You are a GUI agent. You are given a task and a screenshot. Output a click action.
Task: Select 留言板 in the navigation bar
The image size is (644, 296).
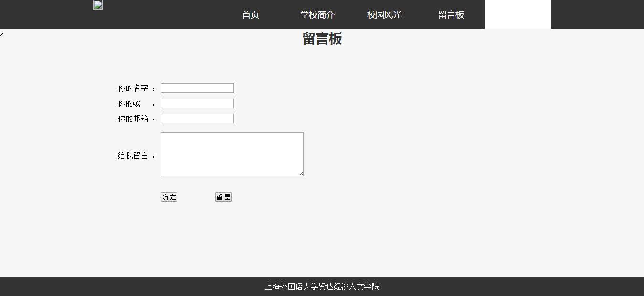pos(451,14)
